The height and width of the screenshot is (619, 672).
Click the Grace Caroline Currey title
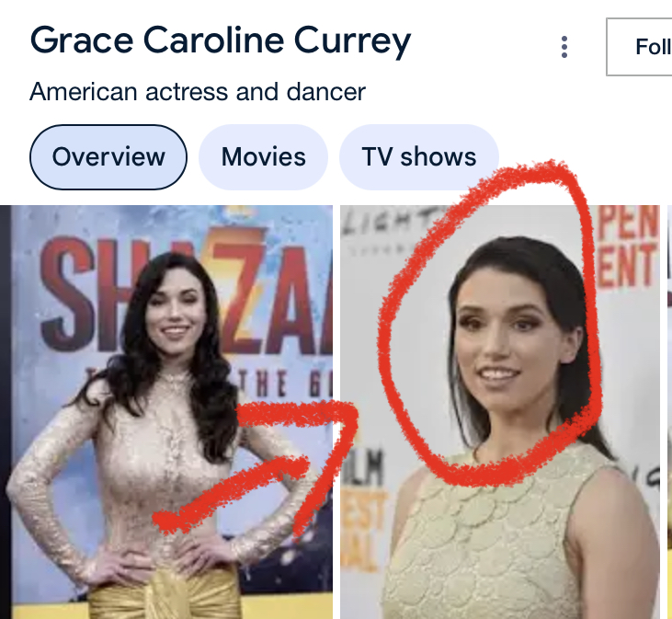[221, 41]
